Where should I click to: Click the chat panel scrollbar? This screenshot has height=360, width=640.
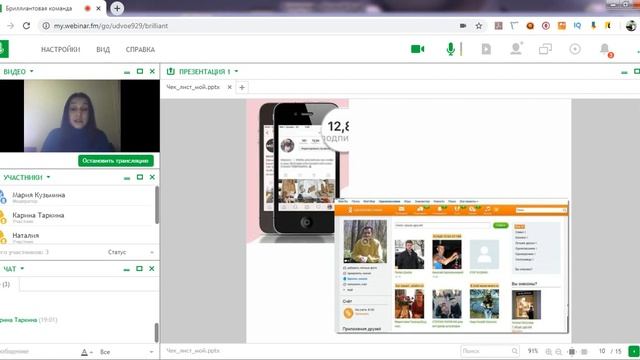click(156, 333)
